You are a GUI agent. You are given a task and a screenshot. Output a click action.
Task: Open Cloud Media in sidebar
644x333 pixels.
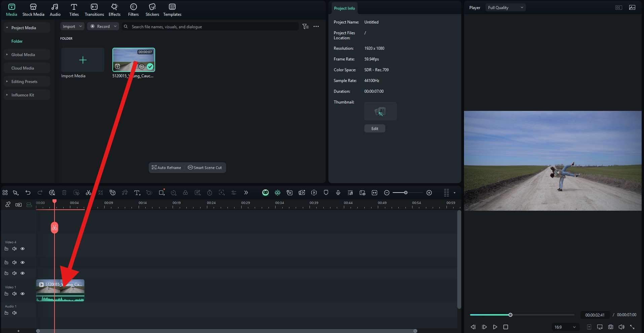tap(27, 68)
